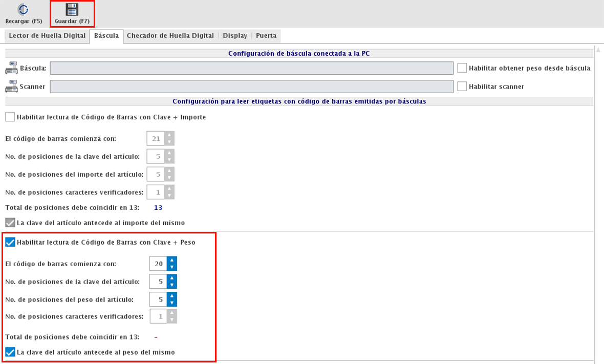The height and width of the screenshot is (364, 604).
Task: Switch to Lector de Huella Digital tab
Action: pyautogui.click(x=47, y=36)
